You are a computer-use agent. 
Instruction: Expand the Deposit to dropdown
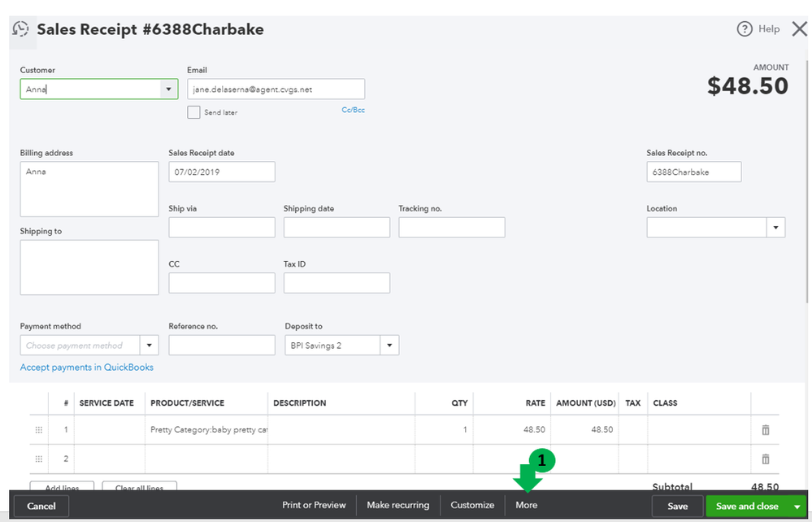(x=389, y=346)
